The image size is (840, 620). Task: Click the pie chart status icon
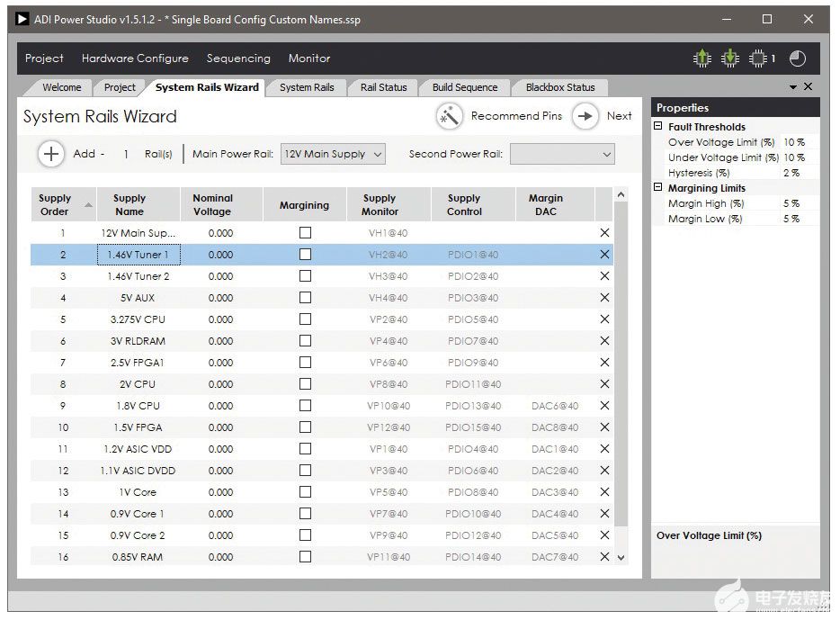[x=798, y=58]
